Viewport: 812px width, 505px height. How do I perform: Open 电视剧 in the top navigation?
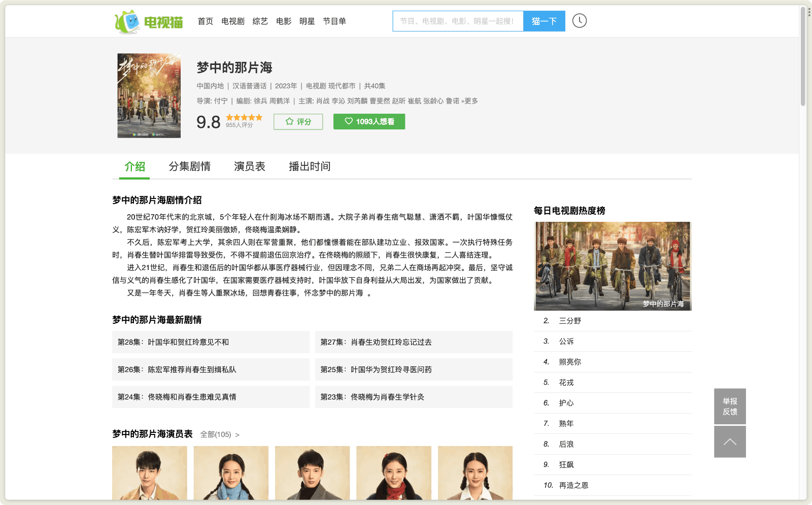tap(232, 21)
